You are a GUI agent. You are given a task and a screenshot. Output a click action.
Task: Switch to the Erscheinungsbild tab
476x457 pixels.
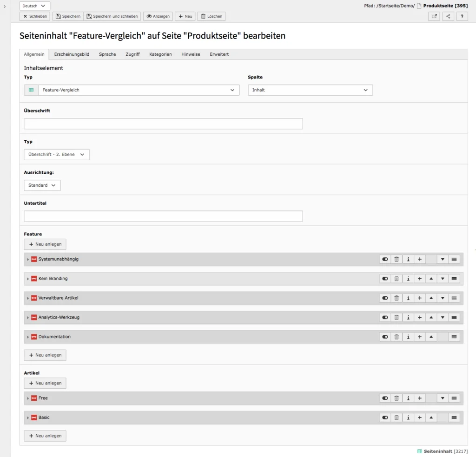point(72,54)
